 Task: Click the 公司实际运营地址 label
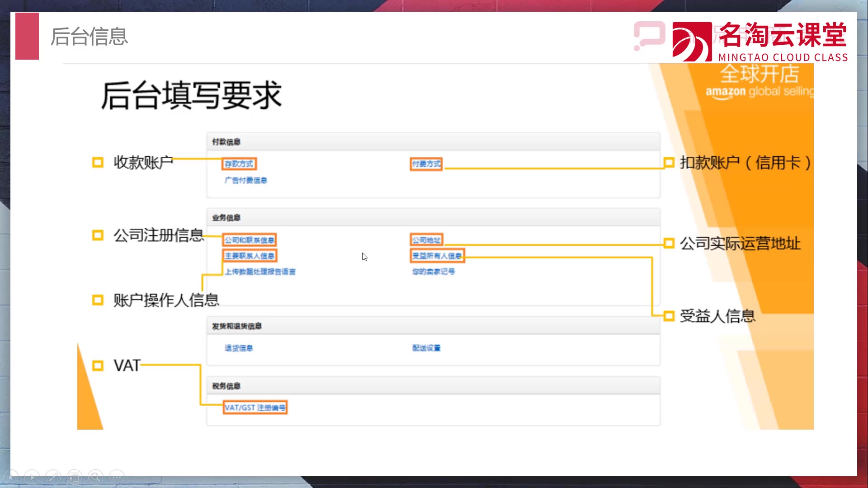(x=741, y=244)
